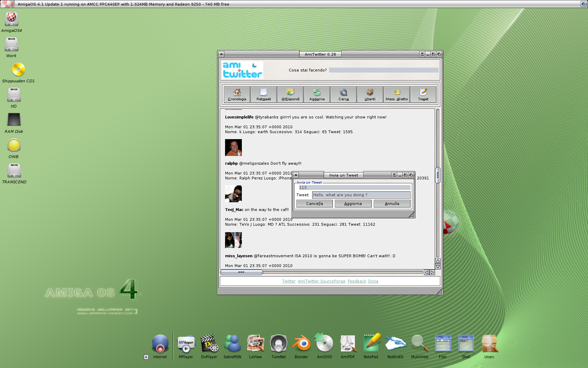This screenshot has width=588, height=368.
Task: Open the Feedback link
Action: [x=357, y=281]
